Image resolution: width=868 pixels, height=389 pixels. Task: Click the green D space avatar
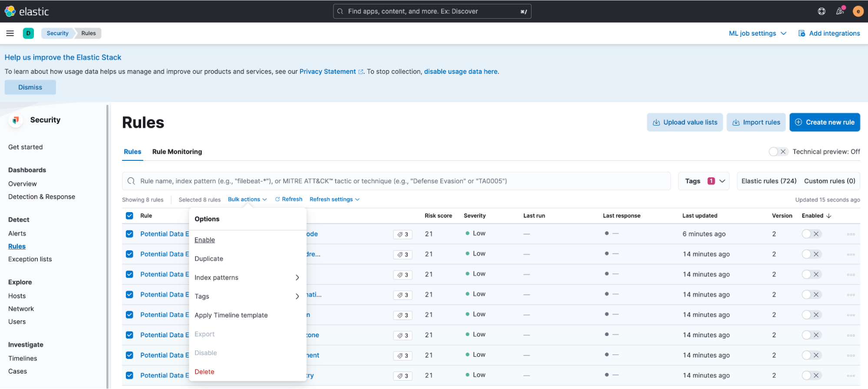[x=28, y=33]
